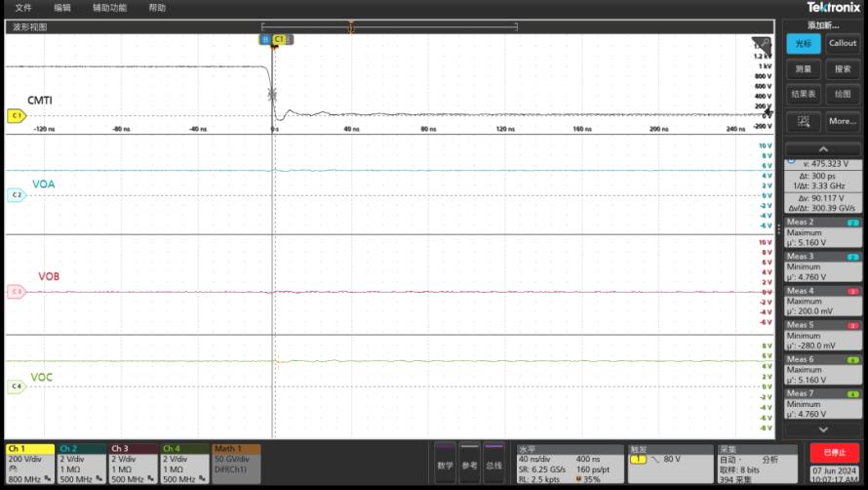The image size is (868, 490).
Task: Add a Callout annotation
Action: click(x=843, y=43)
